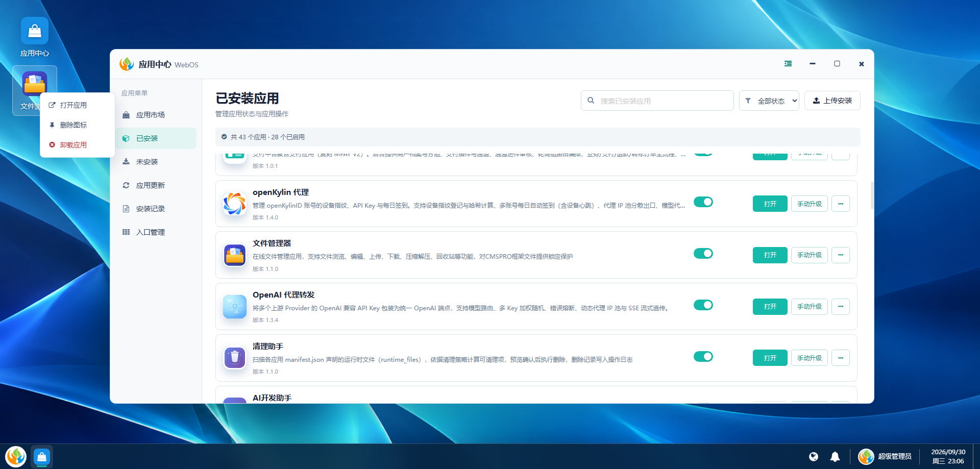This screenshot has width=980, height=469.
Task: Click the 共 43 个应用 status check icon
Action: (224, 137)
